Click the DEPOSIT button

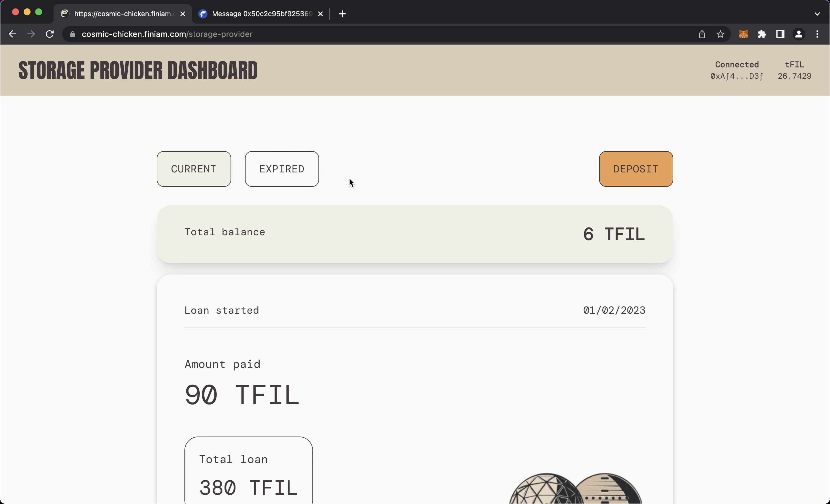636,168
